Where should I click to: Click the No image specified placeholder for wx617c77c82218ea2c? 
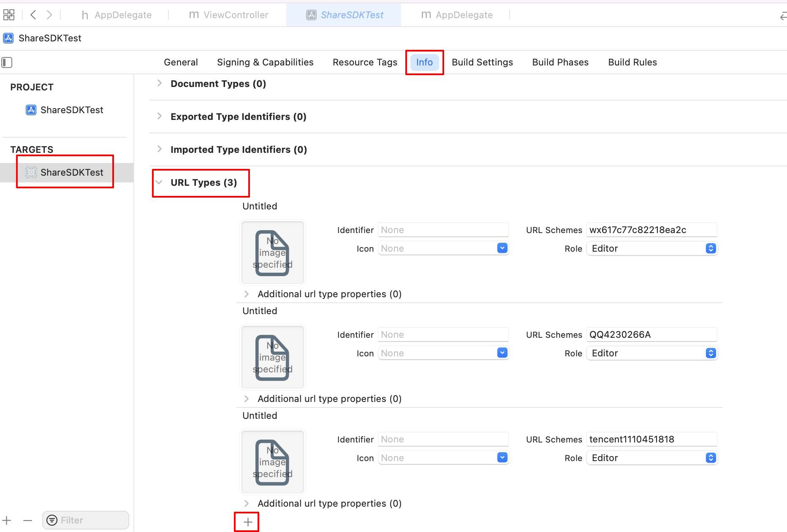(x=272, y=252)
